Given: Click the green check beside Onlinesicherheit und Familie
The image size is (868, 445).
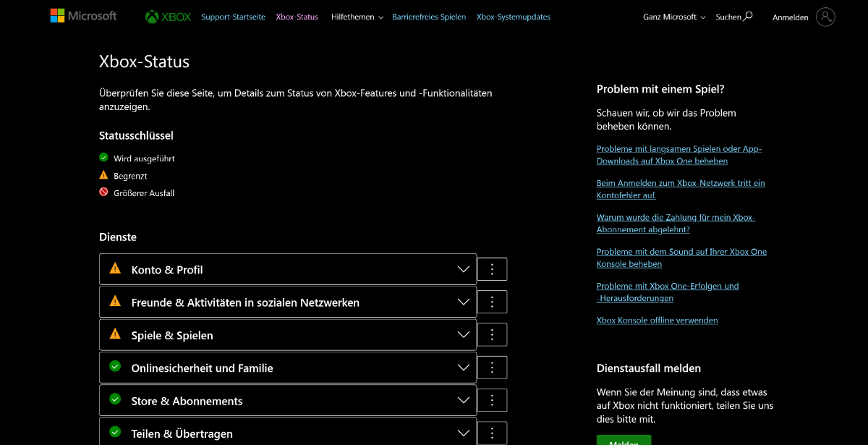Looking at the screenshot, I should 115,367.
